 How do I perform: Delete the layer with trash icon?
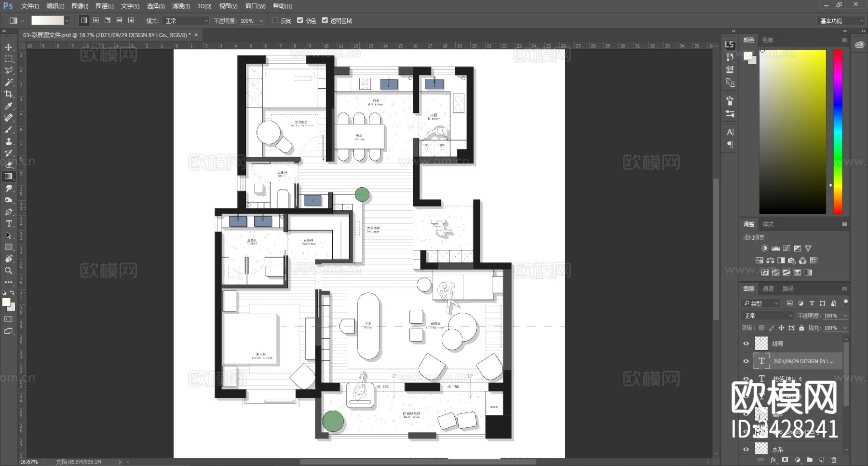[x=834, y=460]
